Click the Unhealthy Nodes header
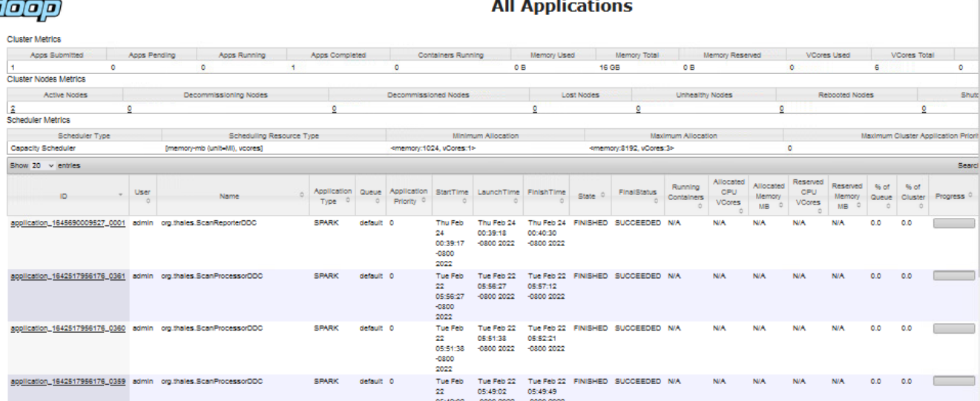This screenshot has width=980, height=401. tap(704, 95)
